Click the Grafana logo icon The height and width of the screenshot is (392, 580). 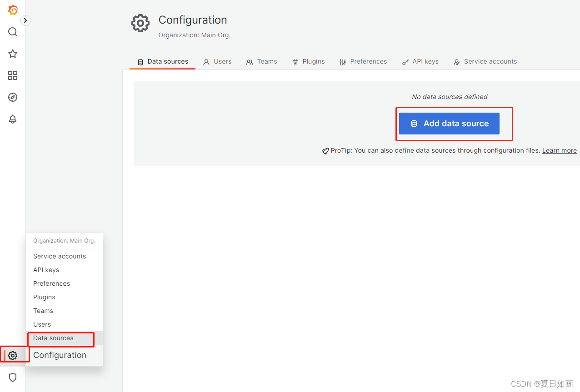(13, 10)
